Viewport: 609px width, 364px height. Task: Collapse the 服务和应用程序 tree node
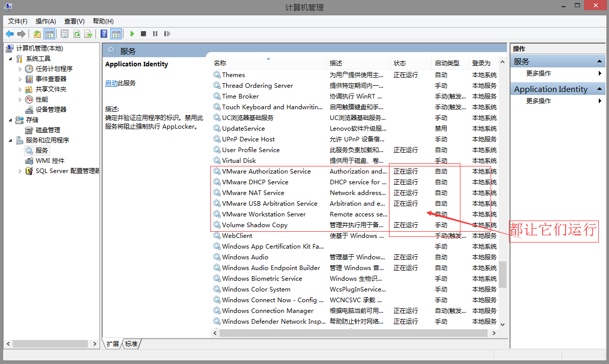coord(11,140)
